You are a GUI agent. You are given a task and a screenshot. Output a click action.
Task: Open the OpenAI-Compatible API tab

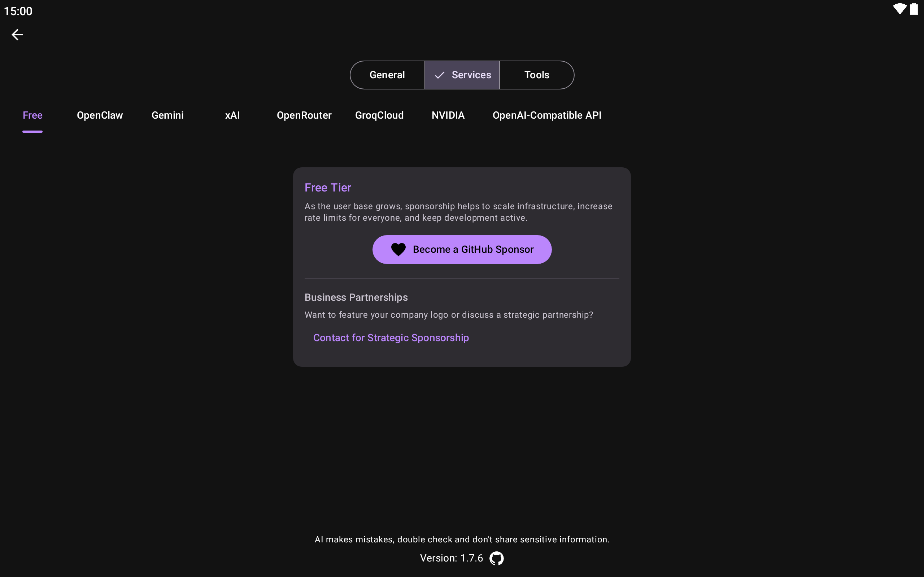click(x=547, y=115)
